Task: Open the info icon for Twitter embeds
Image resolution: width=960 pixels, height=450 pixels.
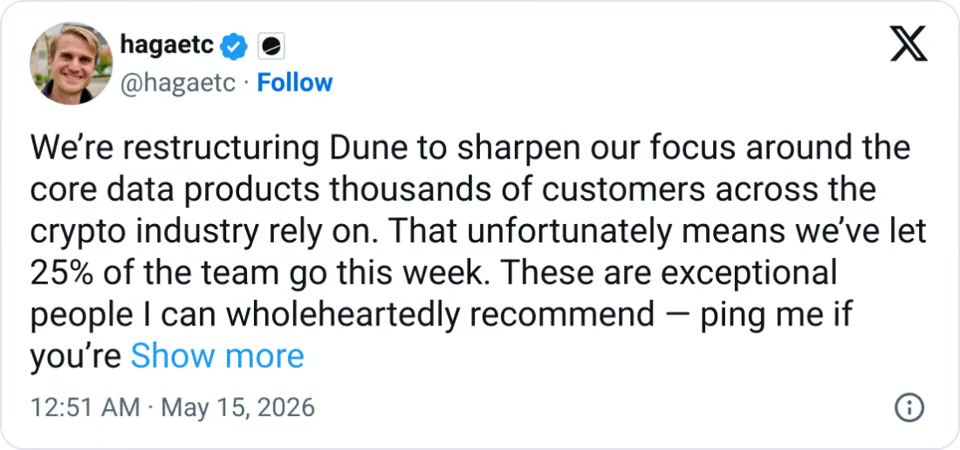Action: (909, 407)
